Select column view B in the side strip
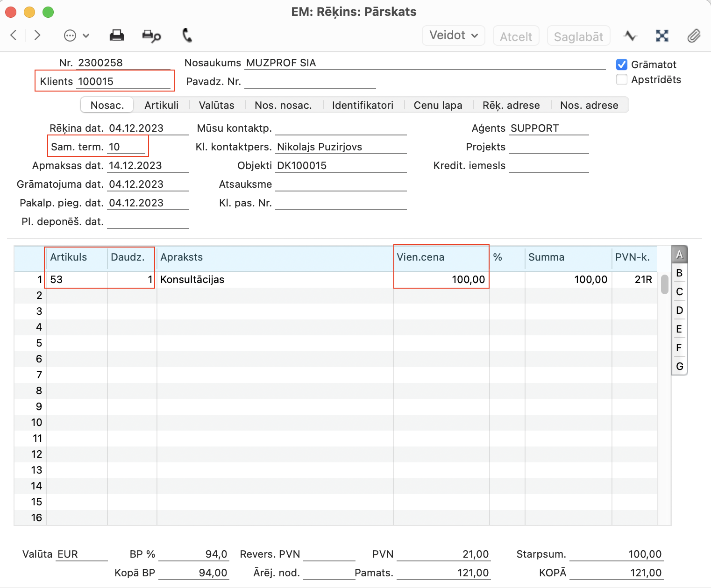 point(679,273)
